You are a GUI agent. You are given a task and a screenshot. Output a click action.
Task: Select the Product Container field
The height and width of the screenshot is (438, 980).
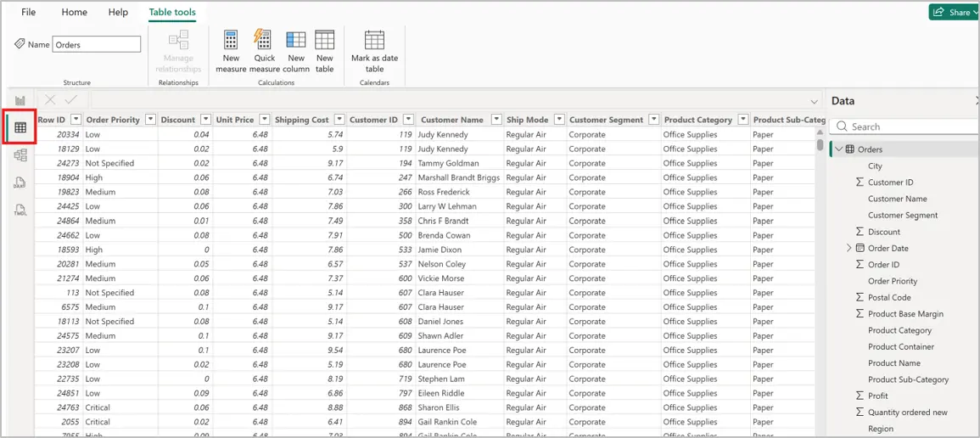[x=901, y=347]
